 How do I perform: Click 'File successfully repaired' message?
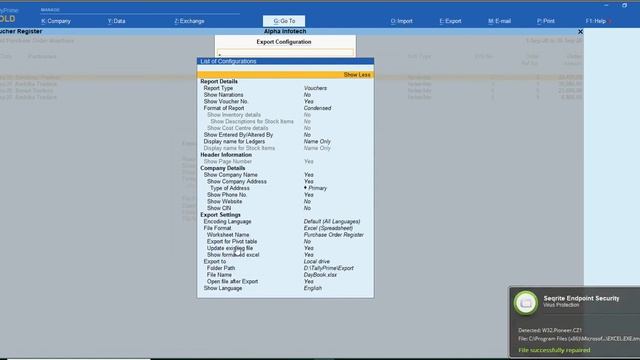554,350
